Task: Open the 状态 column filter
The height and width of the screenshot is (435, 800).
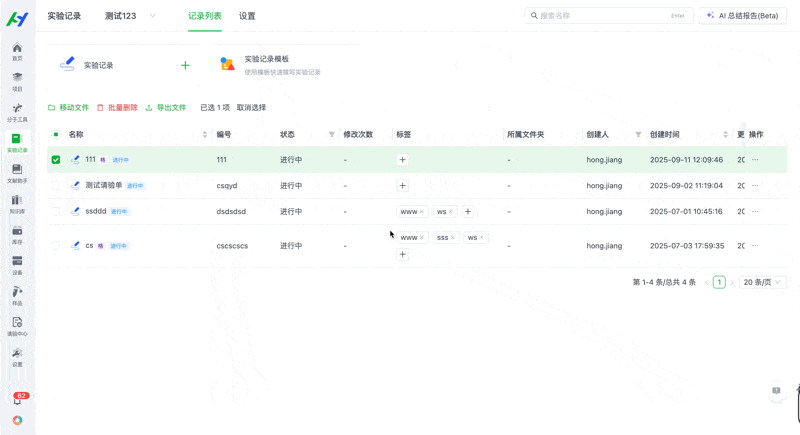Action: pyautogui.click(x=332, y=135)
